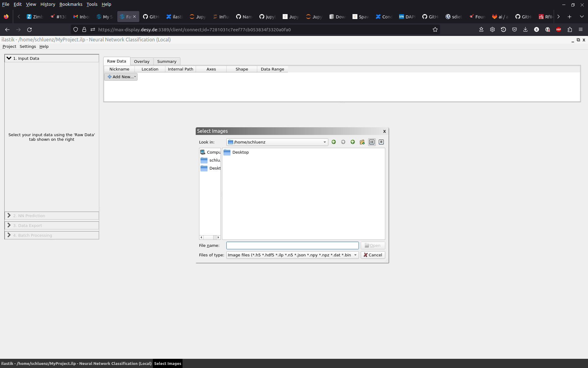Select Computer in the dialog sidebar

tap(210, 152)
